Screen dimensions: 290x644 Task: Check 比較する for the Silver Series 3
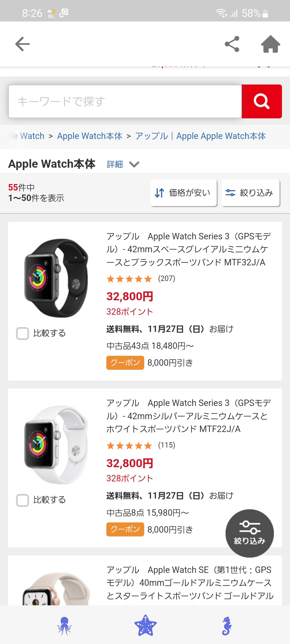coord(23,500)
